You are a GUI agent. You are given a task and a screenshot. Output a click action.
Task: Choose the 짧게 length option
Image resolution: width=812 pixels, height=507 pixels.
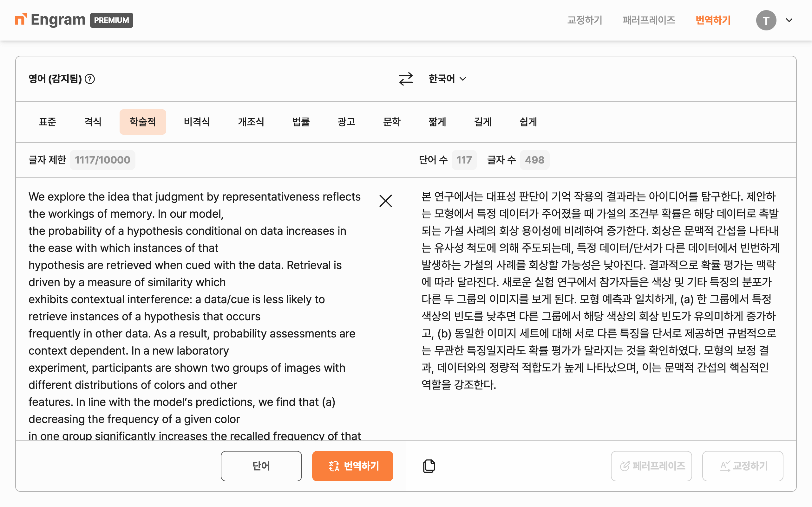[x=437, y=122]
